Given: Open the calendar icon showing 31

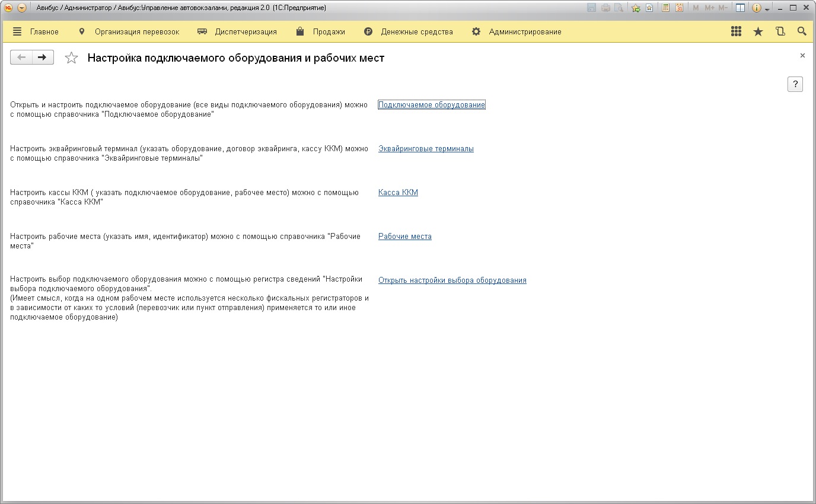Looking at the screenshot, I should click(x=679, y=8).
